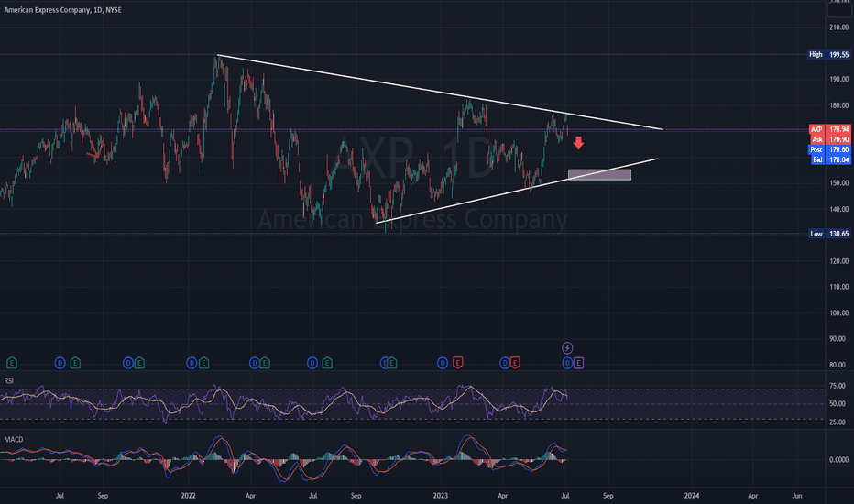The width and height of the screenshot is (854, 504).
Task: Click the April 2023 dividend D marker
Action: click(x=505, y=363)
